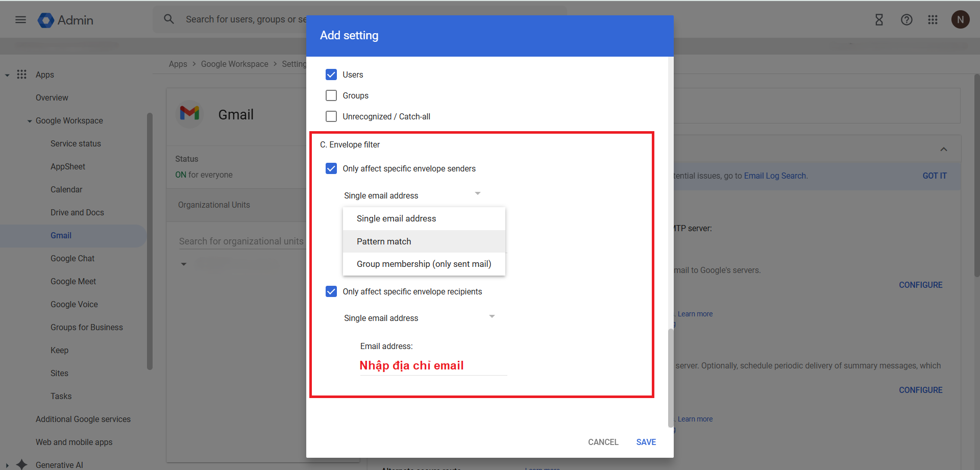The image size is (980, 470).
Task: Collapse the Google Workspace sidebar tree
Action: (30, 121)
